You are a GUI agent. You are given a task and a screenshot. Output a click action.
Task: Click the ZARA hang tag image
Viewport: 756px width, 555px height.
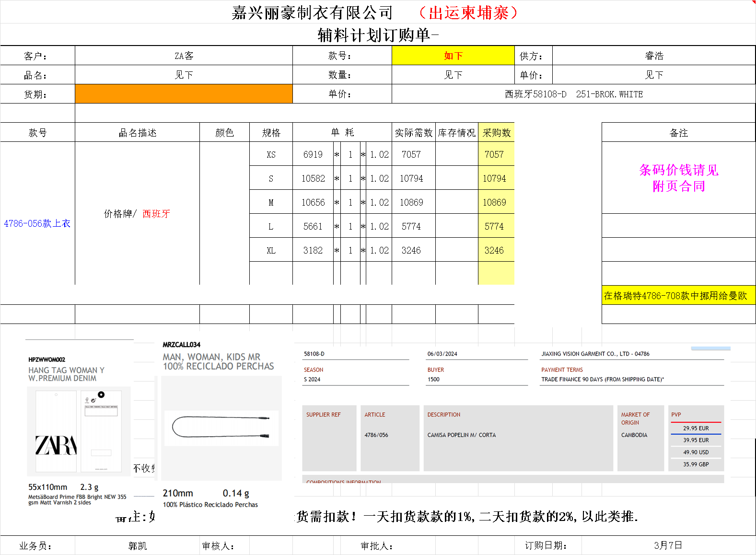pyautogui.click(x=79, y=431)
